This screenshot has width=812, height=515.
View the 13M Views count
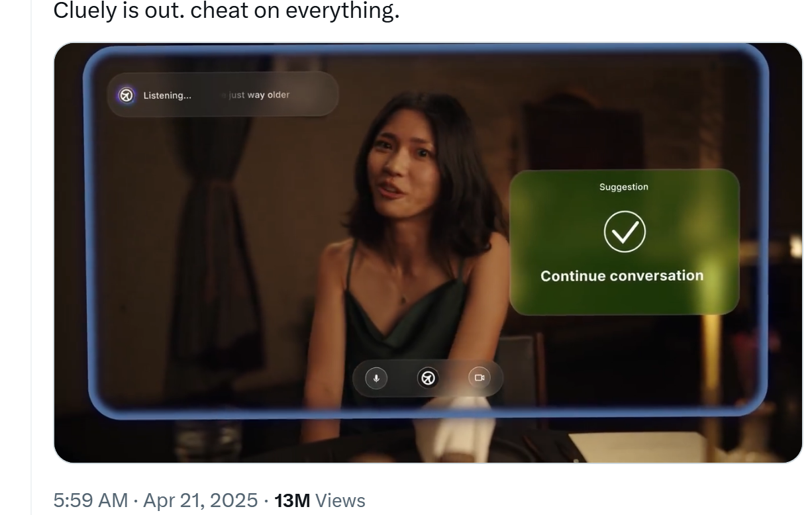[x=320, y=500]
